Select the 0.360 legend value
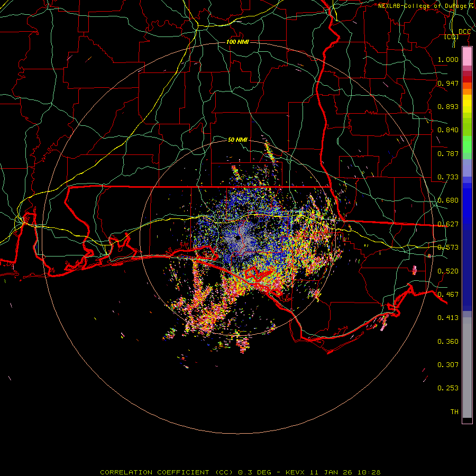Screen dimensions: 476x476 pyautogui.click(x=448, y=342)
